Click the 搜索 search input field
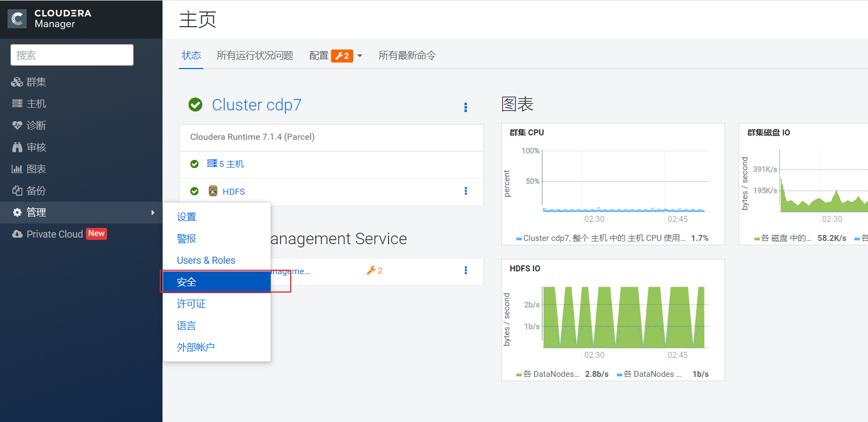The image size is (868, 422). coord(72,55)
